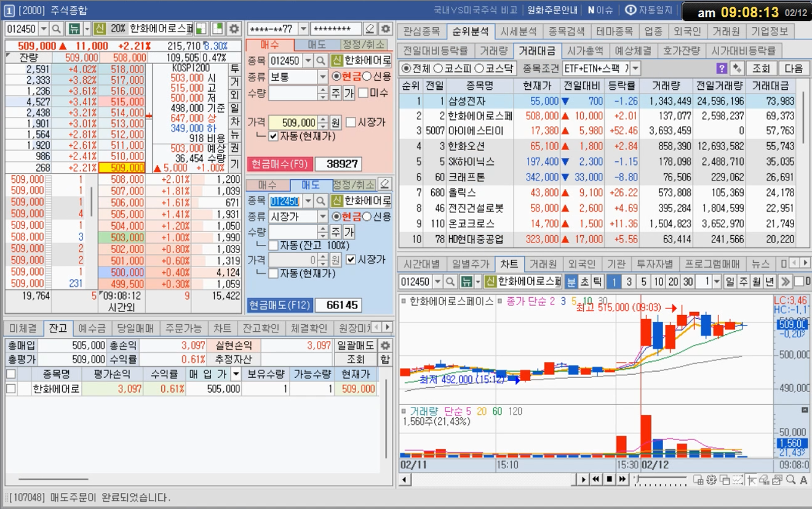Click magnifier in sell order 종목 row
812x509 pixels.
(x=320, y=201)
